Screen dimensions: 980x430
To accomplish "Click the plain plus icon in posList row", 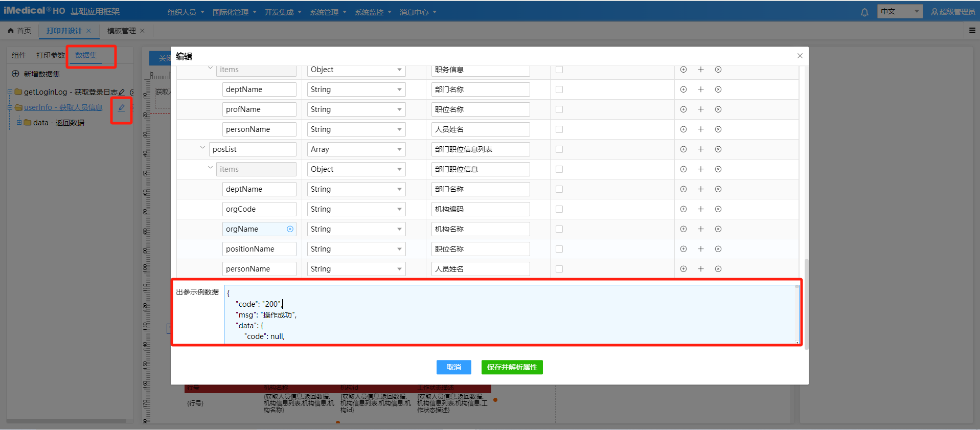I will pos(701,149).
